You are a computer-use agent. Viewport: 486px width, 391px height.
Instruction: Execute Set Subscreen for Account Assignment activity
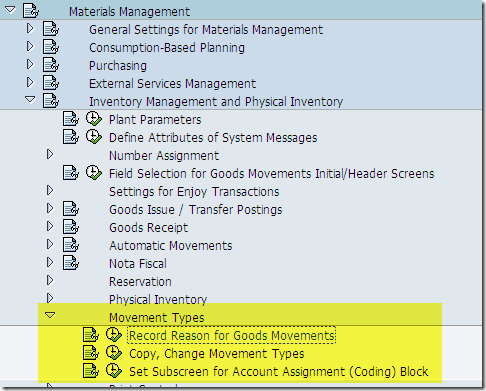(x=114, y=371)
